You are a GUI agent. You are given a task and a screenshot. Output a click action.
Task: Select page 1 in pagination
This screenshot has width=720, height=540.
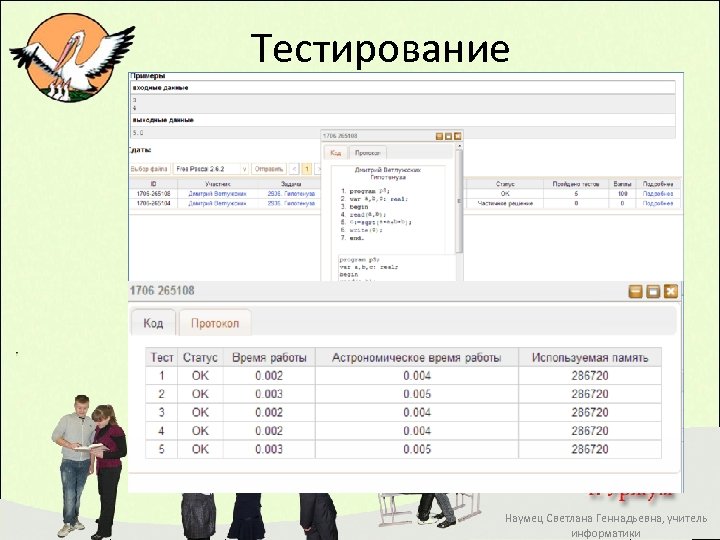coord(307,169)
